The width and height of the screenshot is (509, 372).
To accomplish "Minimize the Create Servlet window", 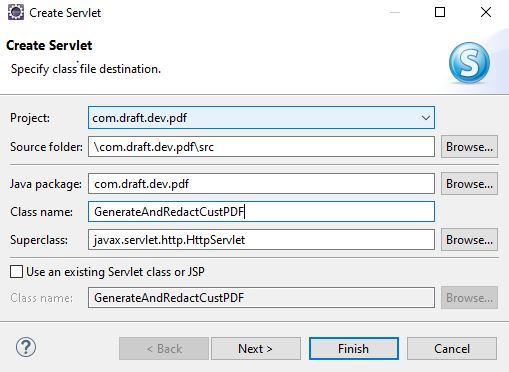I will pyautogui.click(x=395, y=12).
